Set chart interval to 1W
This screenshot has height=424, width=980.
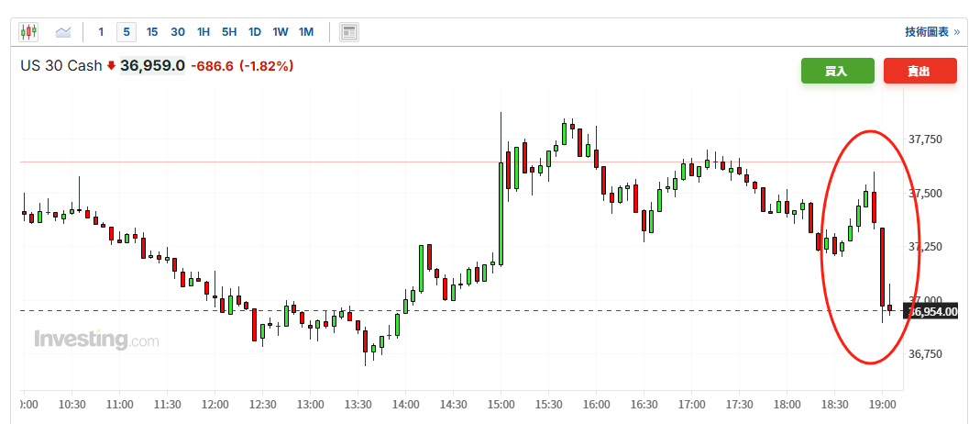click(x=281, y=32)
